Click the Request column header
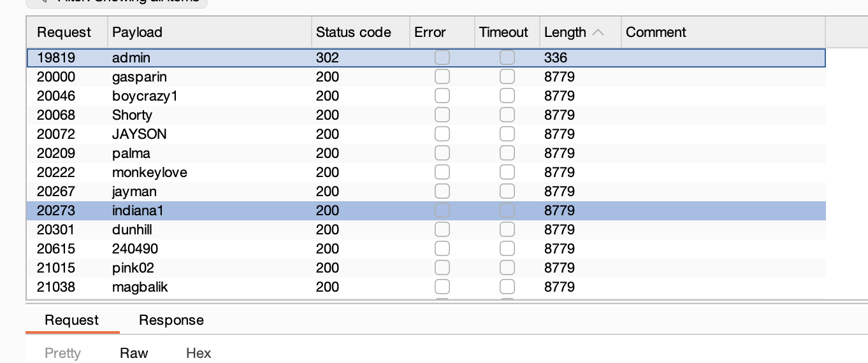The image size is (868, 363). [64, 32]
